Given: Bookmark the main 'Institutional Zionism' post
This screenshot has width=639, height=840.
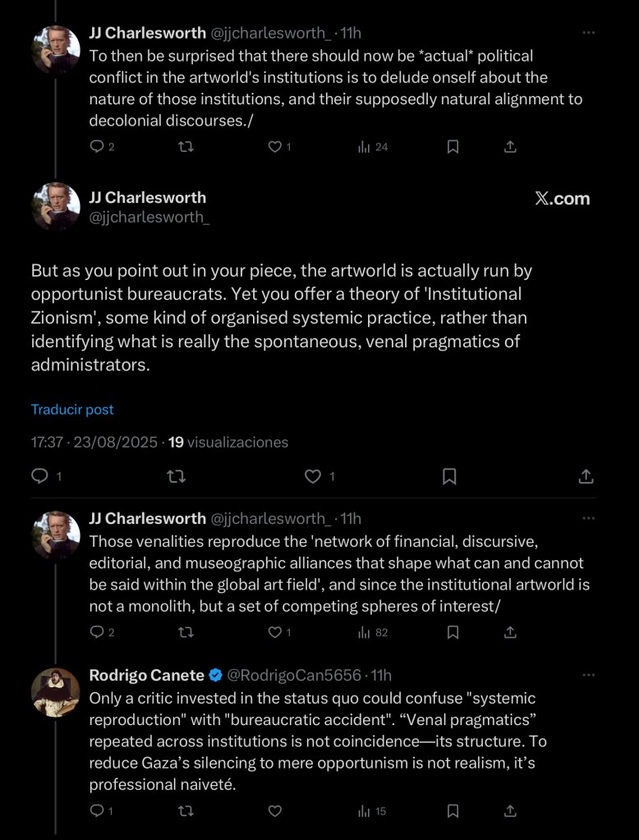Looking at the screenshot, I should (449, 476).
